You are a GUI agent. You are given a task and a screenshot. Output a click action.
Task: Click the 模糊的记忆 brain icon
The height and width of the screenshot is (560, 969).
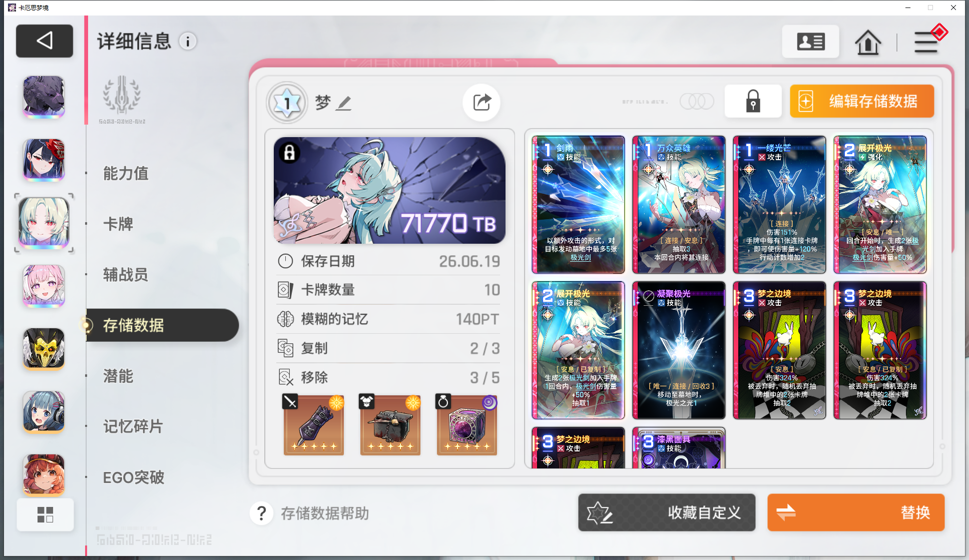[x=285, y=319]
